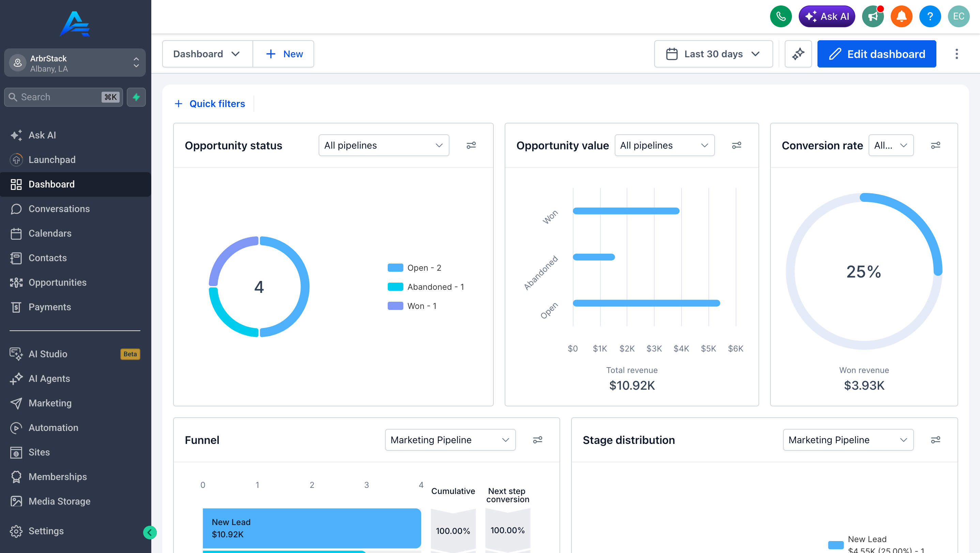This screenshot has height=553, width=980.
Task: Open the orange notifications bell
Action: (x=901, y=16)
